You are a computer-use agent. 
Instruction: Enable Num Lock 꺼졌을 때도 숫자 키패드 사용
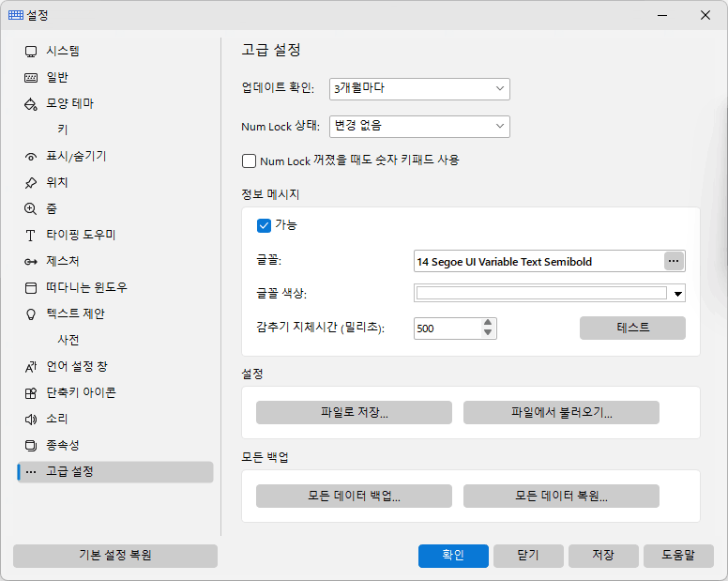249,161
